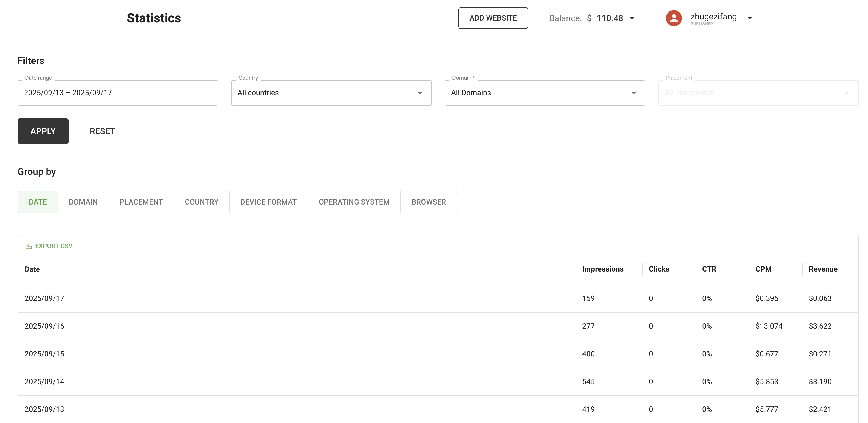Click the Revenue column header
Image resolution: width=868 pixels, height=423 pixels.
pos(822,269)
